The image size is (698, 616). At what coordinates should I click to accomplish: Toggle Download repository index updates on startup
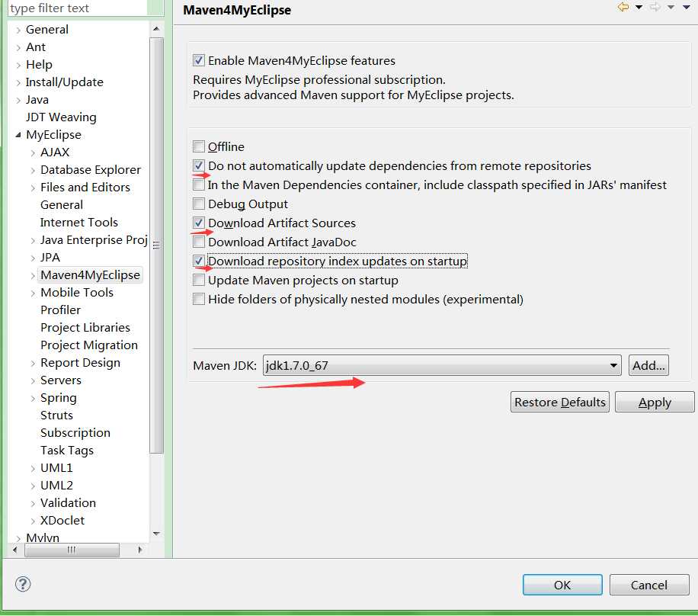199,261
